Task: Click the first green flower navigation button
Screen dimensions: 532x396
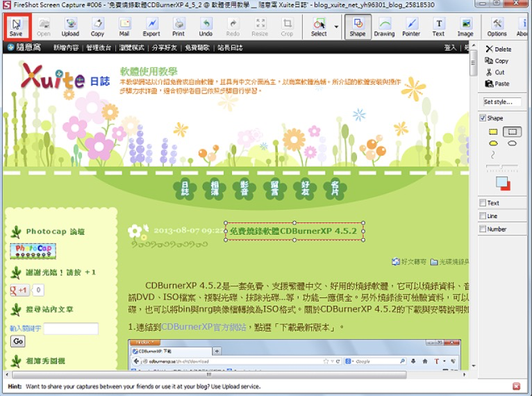Action: (x=185, y=189)
